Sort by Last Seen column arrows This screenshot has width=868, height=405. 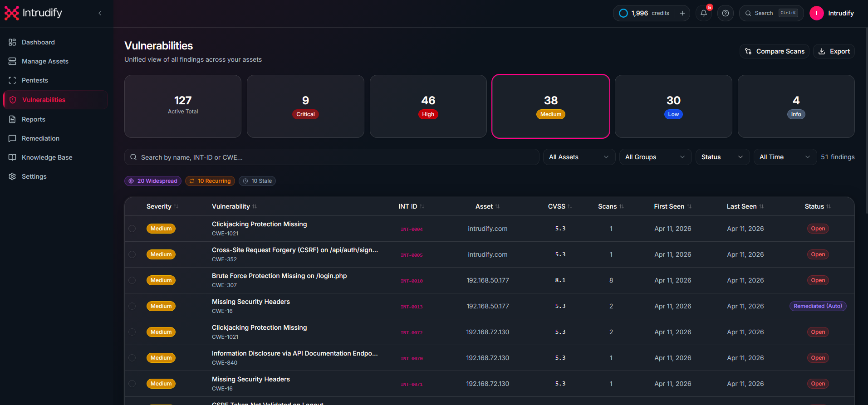761,206
